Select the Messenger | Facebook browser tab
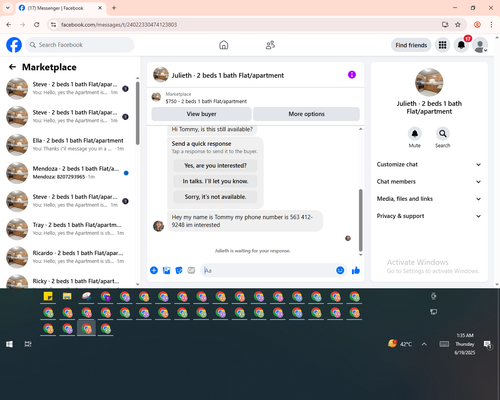This screenshot has width=500, height=400. pos(60,8)
